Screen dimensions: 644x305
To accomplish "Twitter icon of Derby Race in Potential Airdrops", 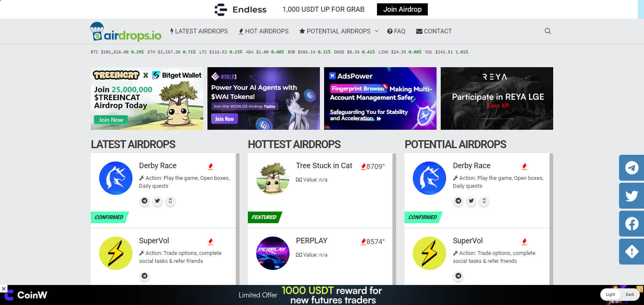I will pos(471,201).
